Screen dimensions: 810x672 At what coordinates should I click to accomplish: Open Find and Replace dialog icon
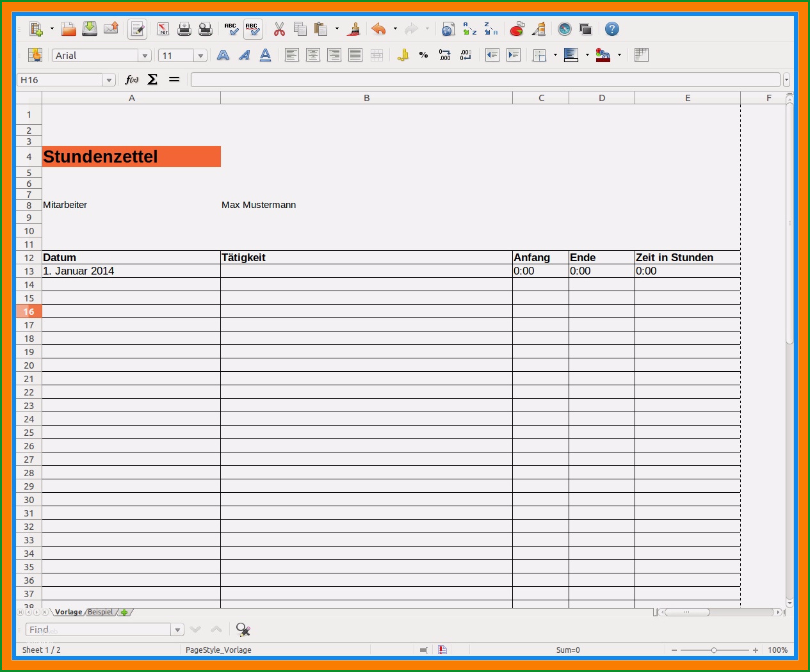click(243, 630)
